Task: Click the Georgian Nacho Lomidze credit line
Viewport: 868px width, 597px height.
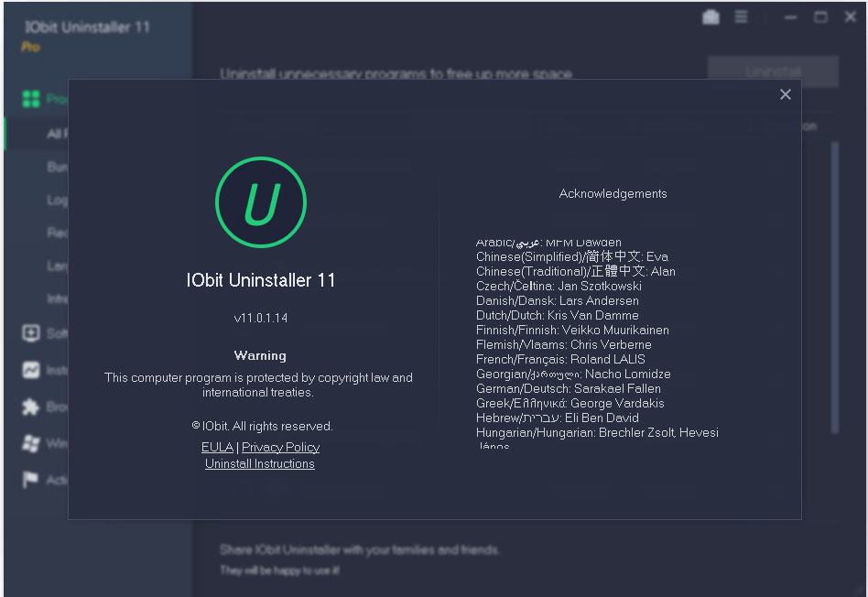Action: (x=573, y=374)
